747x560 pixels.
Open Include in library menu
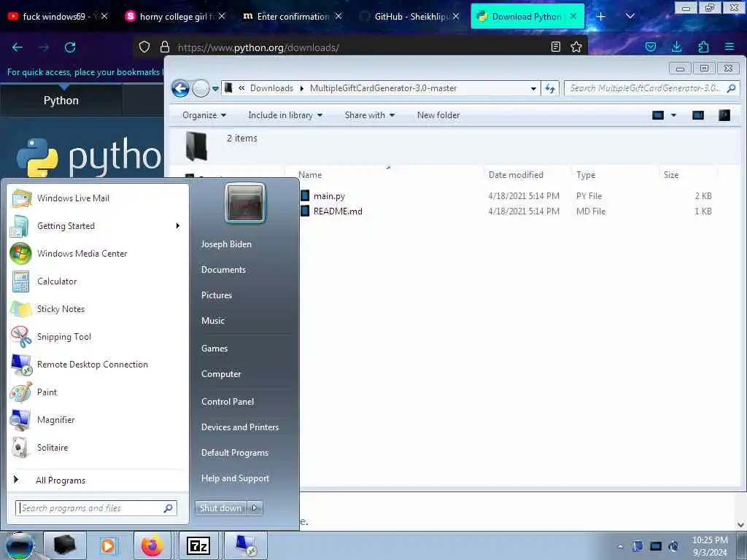click(285, 115)
